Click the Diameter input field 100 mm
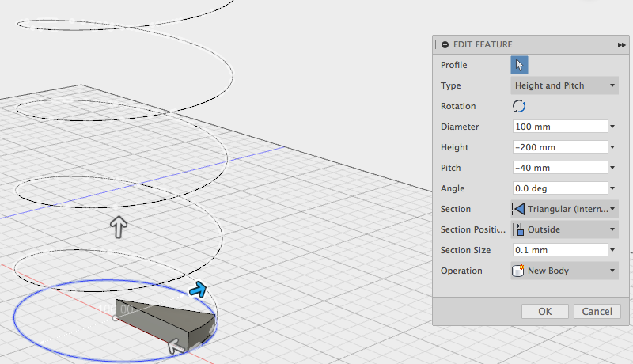Viewport: 633px width, 364px height. 560,127
